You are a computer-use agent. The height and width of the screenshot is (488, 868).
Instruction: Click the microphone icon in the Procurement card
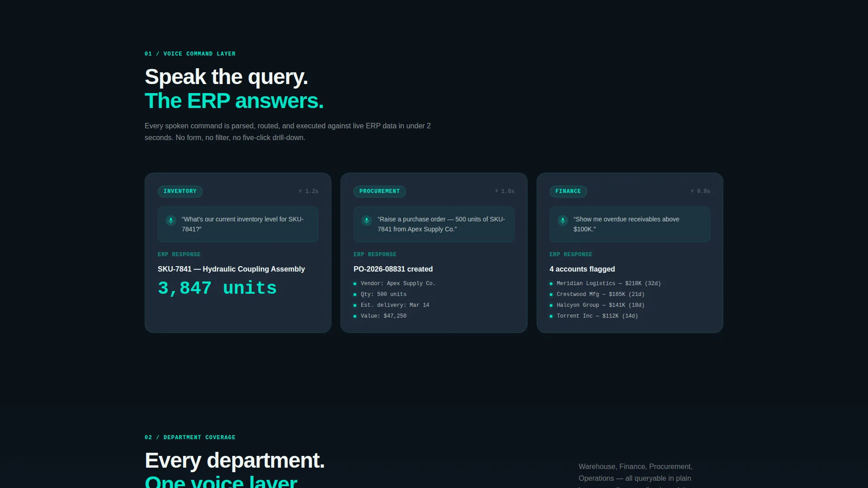(x=367, y=221)
